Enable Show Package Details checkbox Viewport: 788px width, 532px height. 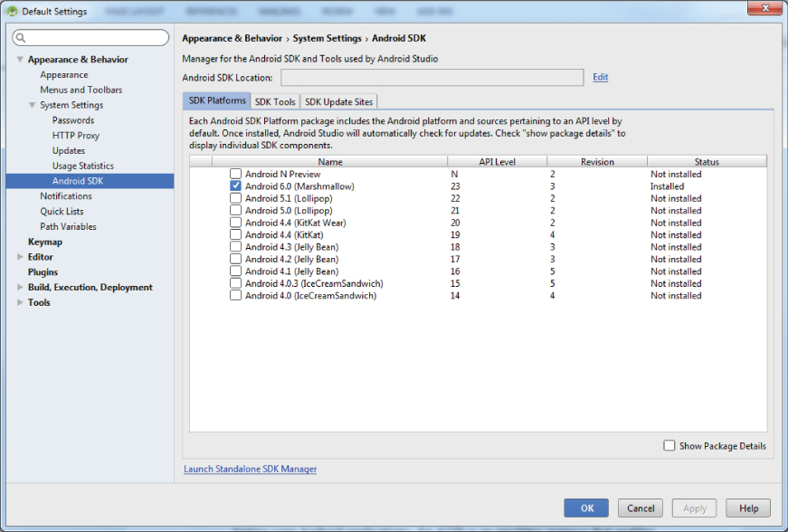pyautogui.click(x=669, y=445)
